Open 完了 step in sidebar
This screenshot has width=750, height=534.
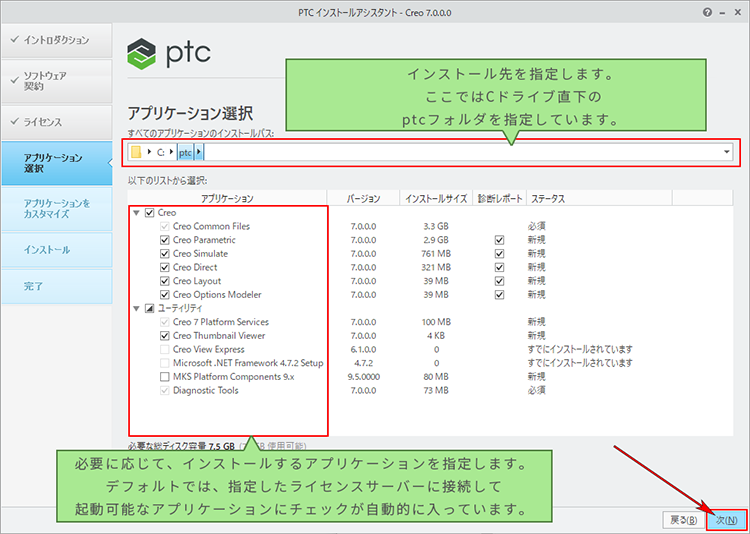coord(56,287)
